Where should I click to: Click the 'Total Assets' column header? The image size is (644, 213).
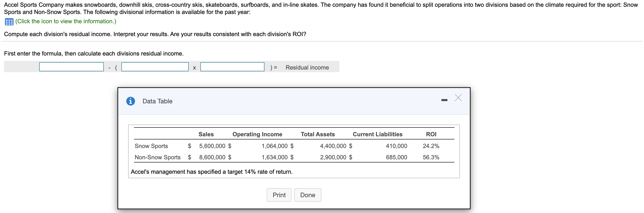coord(318,134)
